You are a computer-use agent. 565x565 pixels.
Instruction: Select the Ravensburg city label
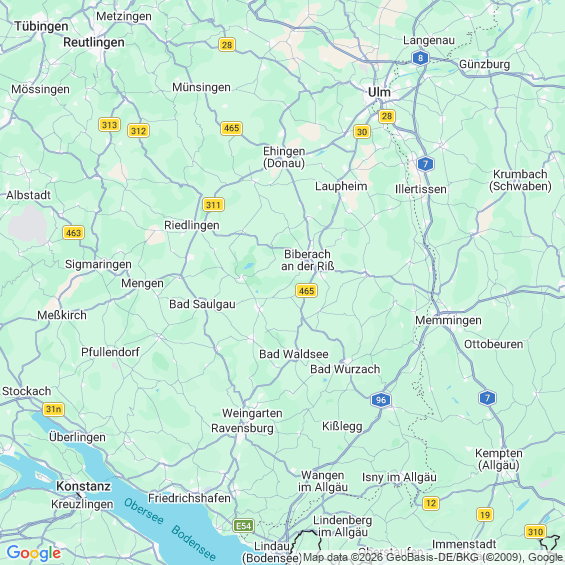tap(242, 428)
